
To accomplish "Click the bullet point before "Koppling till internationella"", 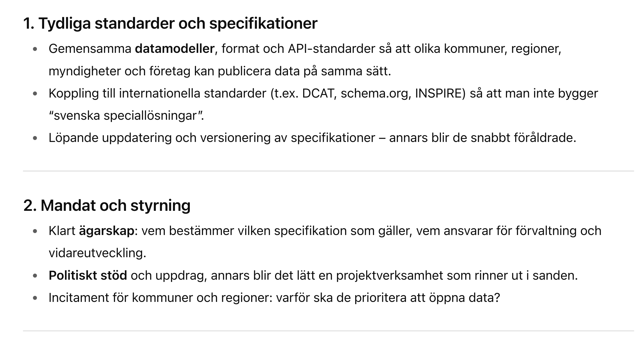I will (x=35, y=94).
